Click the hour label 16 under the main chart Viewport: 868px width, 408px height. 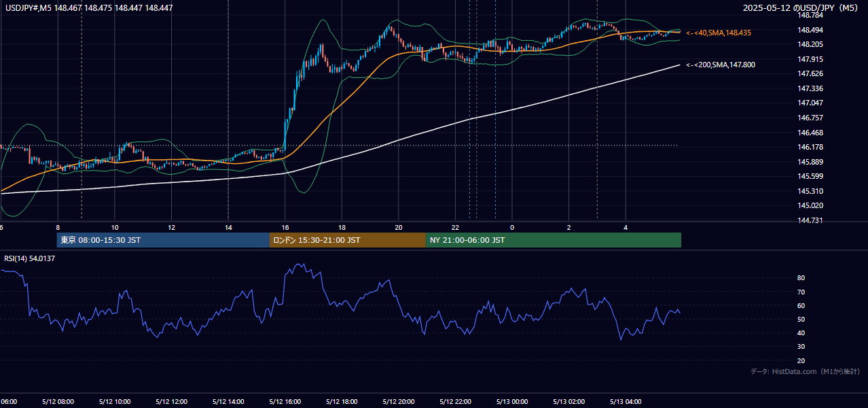tap(285, 227)
